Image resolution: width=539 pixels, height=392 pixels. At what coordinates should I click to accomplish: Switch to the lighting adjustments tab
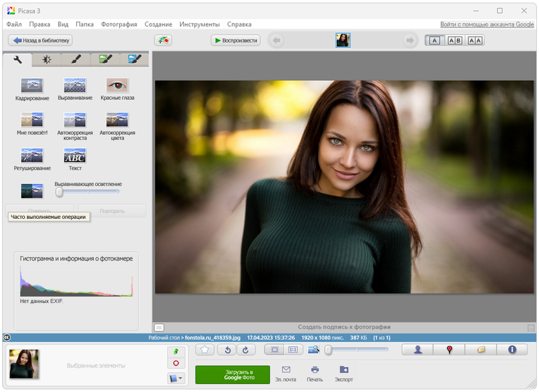coord(46,59)
